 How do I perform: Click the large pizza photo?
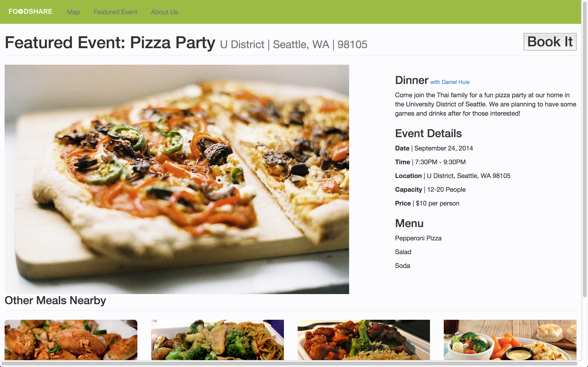(x=177, y=179)
